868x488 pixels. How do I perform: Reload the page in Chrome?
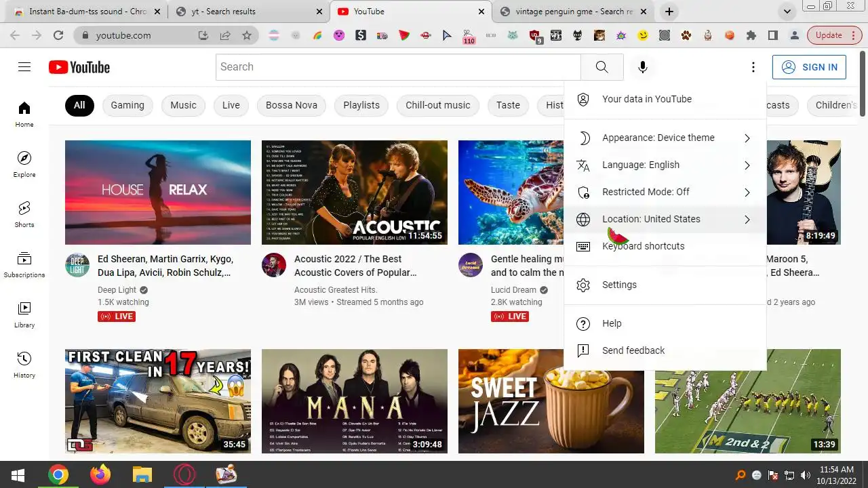(58, 35)
